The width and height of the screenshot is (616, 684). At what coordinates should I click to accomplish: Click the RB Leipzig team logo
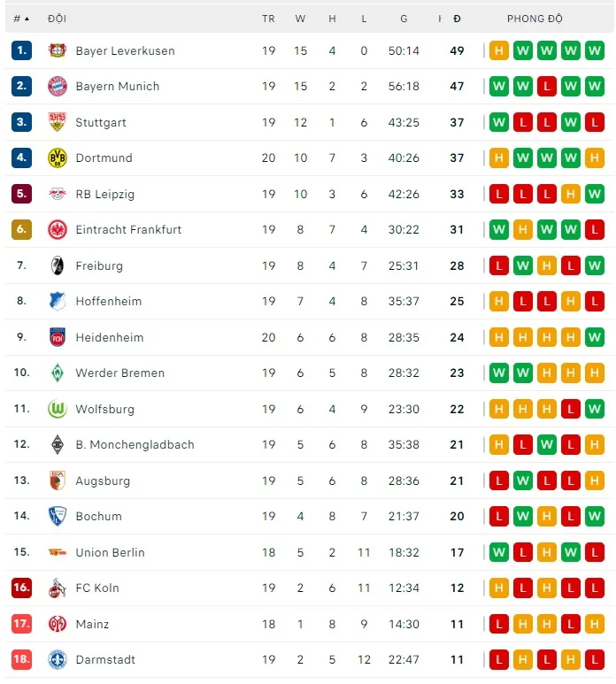(58, 194)
